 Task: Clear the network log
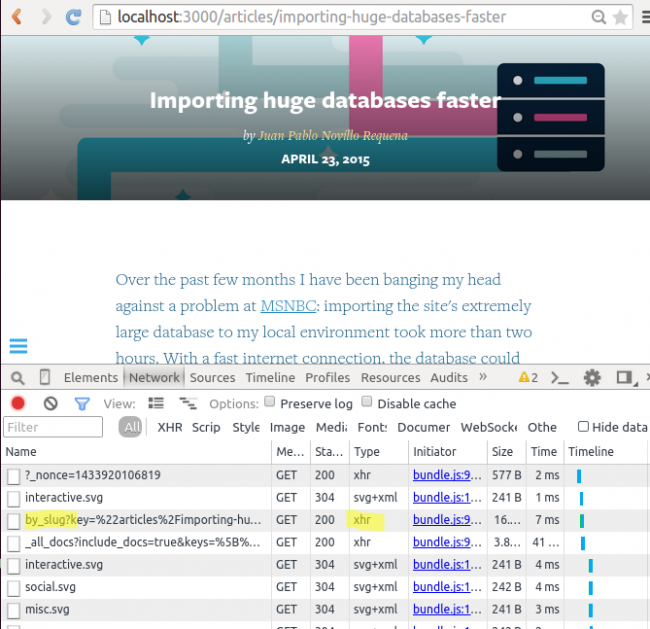(x=50, y=404)
